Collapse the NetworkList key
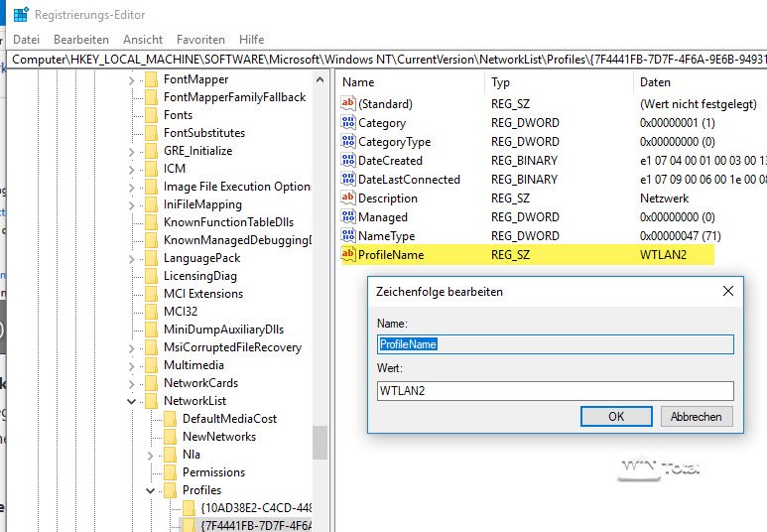Viewport: 767px width, 532px height. [131, 401]
